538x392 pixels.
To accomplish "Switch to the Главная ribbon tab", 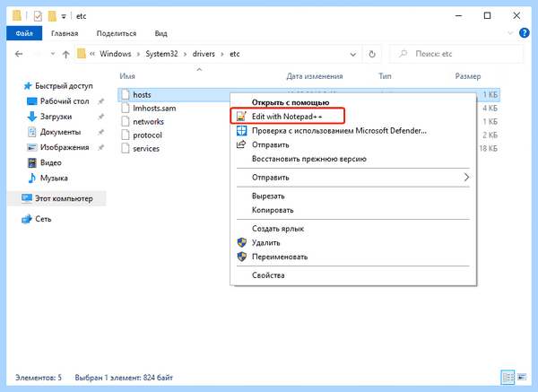I will point(65,33).
